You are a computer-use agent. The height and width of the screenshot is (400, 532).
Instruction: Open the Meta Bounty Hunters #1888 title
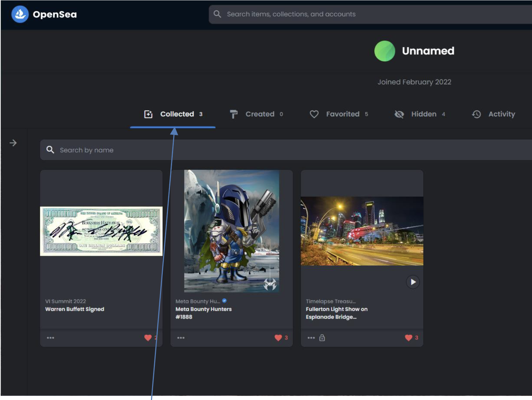[x=203, y=313]
